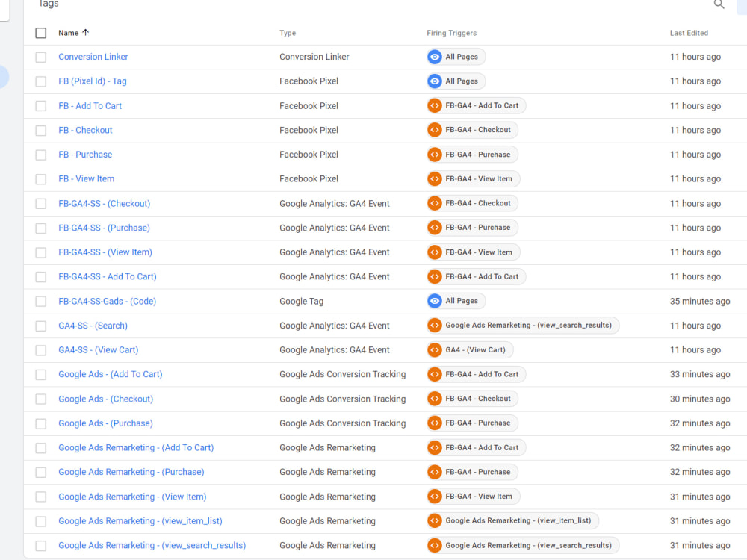This screenshot has height=560, width=747.
Task: Check the Google Ads Remarketing - (view_item_list) checkbox
Action: (x=41, y=521)
